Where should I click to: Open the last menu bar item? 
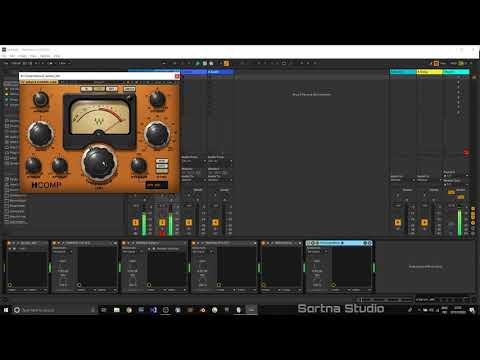57,56
